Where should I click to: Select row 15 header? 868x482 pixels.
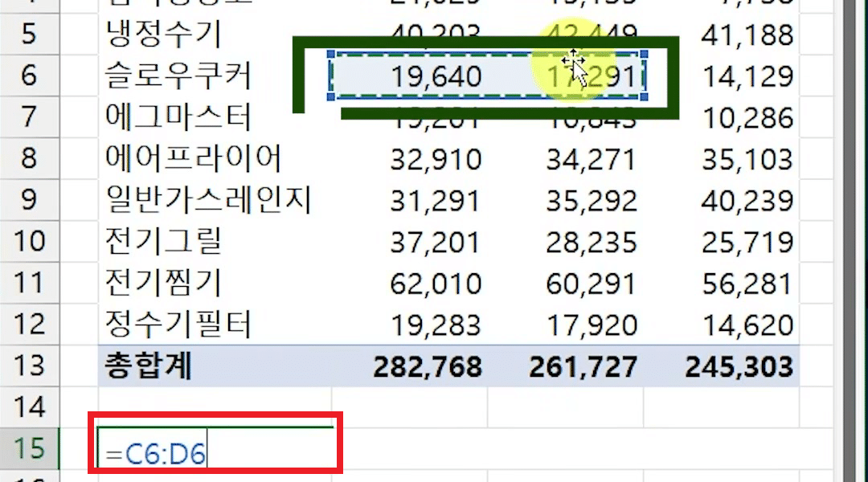point(30,449)
